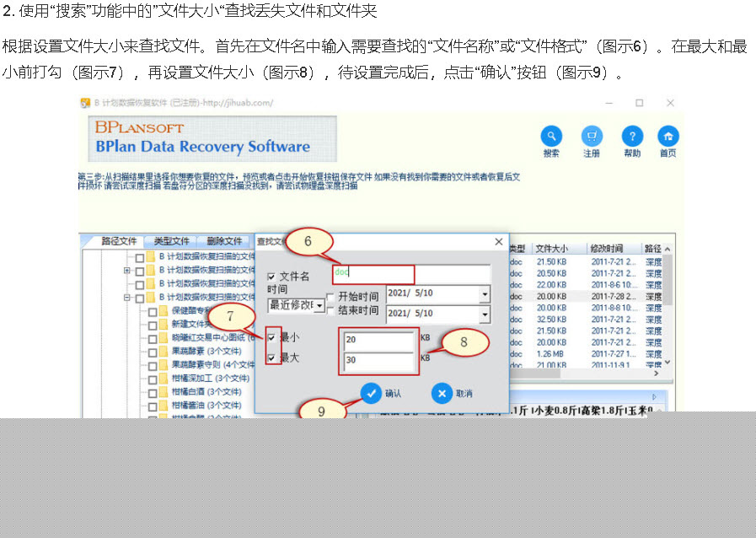Click folder icon beside 果蔬酵素 (3个文件)
Screen dimensions: 756x538
point(164,351)
